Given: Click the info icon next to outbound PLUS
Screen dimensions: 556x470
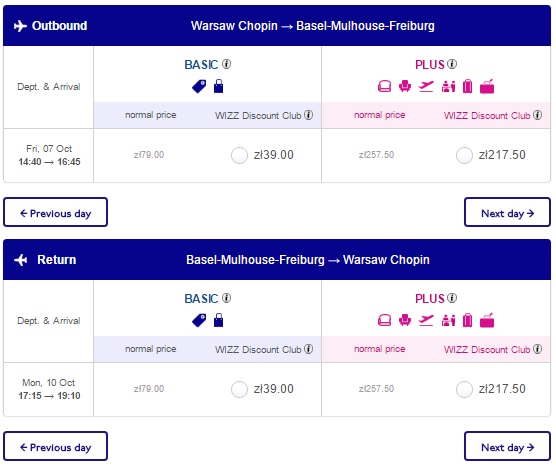Looking at the screenshot, I should (x=452, y=64).
